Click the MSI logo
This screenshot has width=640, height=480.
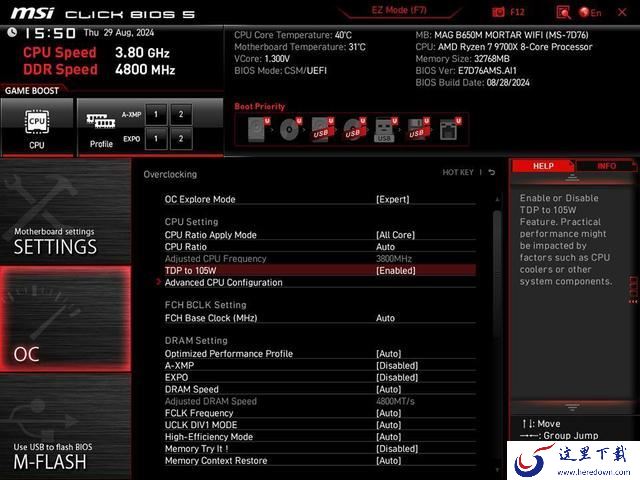pos(32,13)
